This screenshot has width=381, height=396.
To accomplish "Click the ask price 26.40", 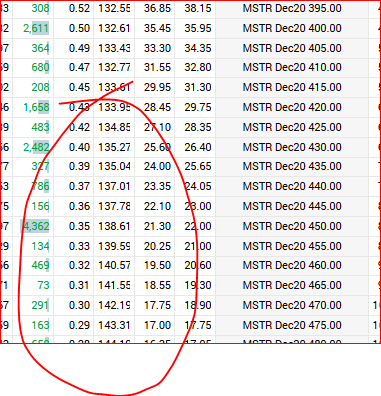I will (x=198, y=147).
